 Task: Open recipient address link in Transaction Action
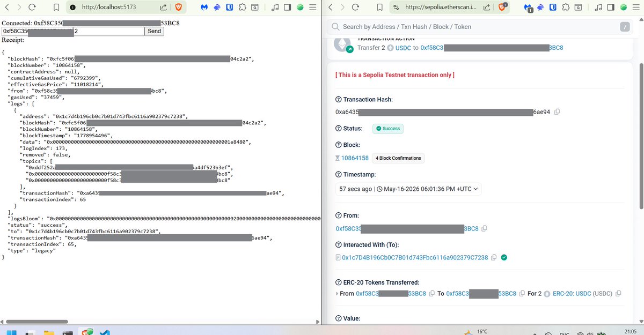coord(492,48)
